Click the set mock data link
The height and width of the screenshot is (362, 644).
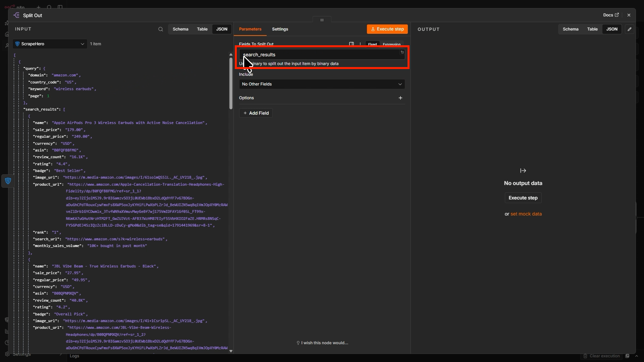(x=526, y=214)
